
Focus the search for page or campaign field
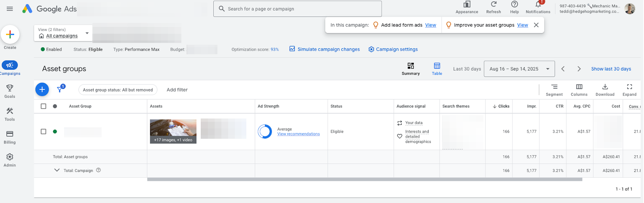297,9
